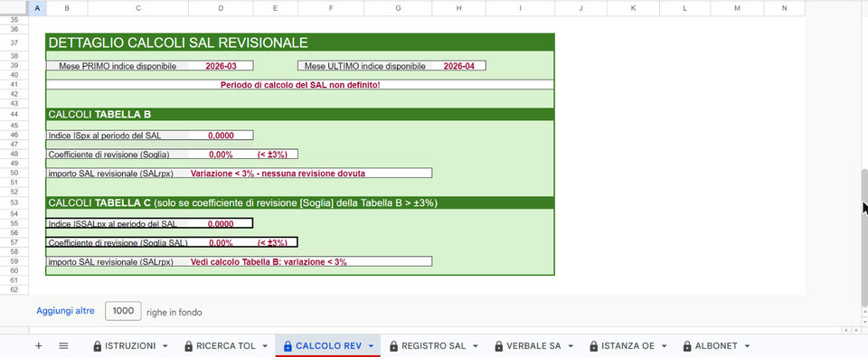Click the vertical scrollbar thumb

pyautogui.click(x=864, y=237)
